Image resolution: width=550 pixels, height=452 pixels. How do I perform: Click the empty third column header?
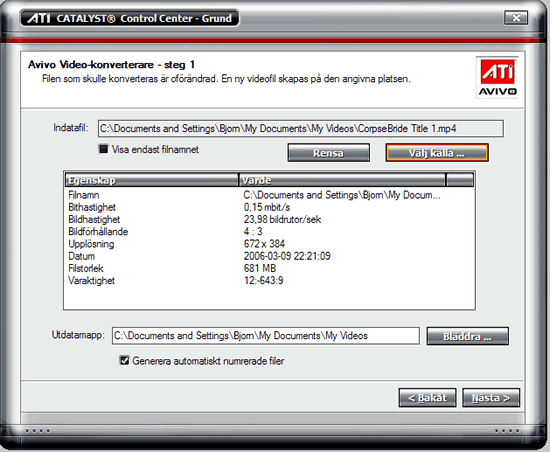[460, 180]
